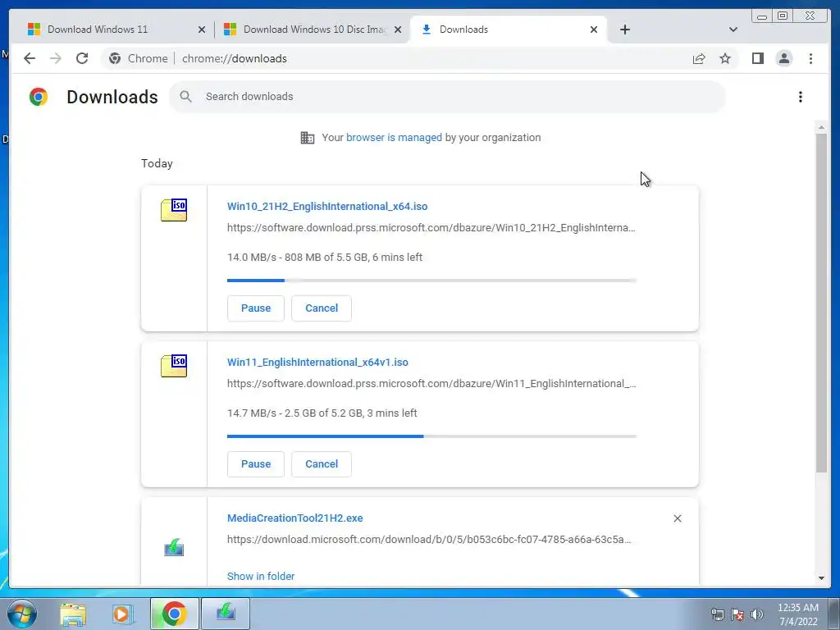The width and height of the screenshot is (840, 630).
Task: Close the Downloads tab
Action: pos(594,30)
